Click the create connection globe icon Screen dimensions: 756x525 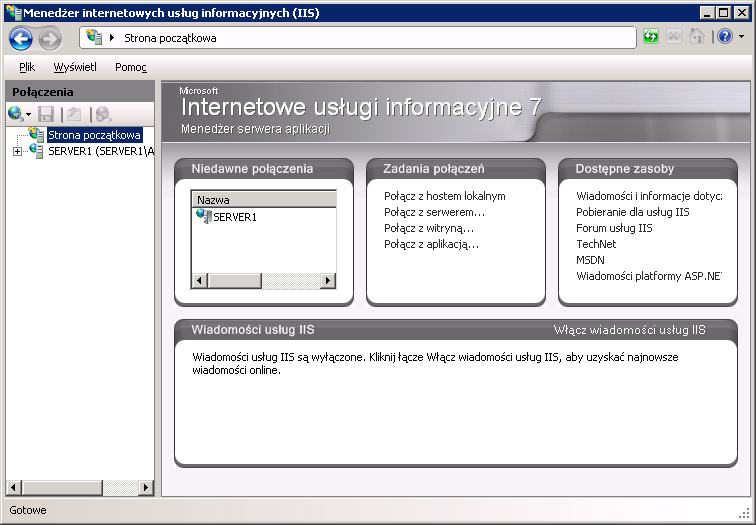coord(15,114)
